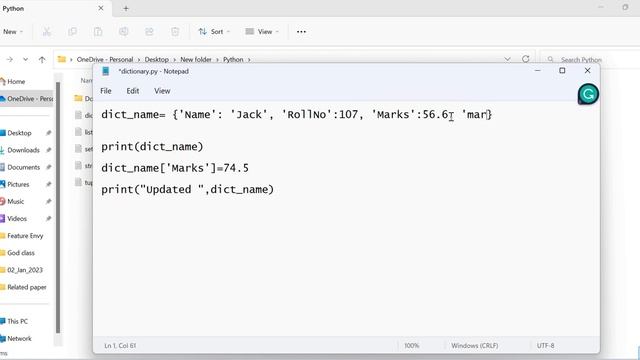
Task: Close the Python tab in Explorer
Action: point(101,8)
